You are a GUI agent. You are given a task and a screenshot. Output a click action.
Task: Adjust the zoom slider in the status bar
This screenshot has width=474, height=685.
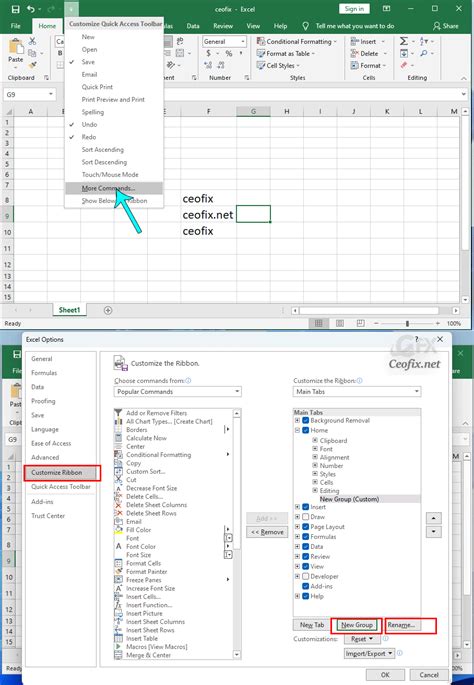coord(407,323)
